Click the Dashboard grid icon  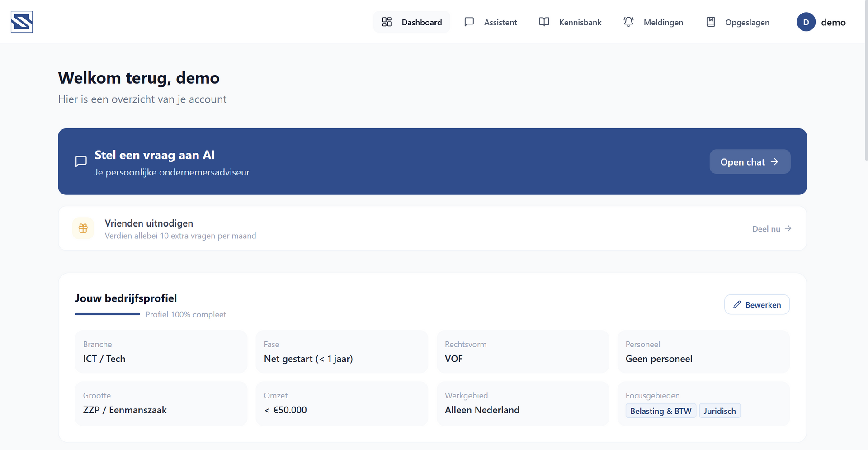387,22
